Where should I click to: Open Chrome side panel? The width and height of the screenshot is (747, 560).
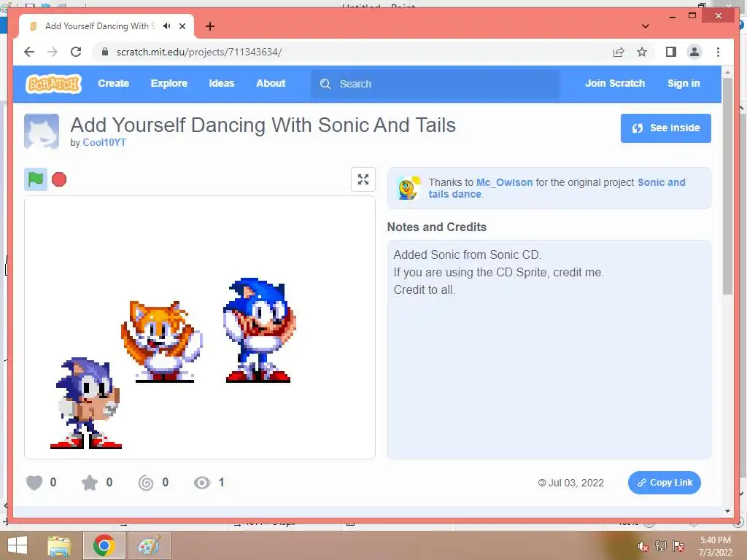click(x=671, y=52)
